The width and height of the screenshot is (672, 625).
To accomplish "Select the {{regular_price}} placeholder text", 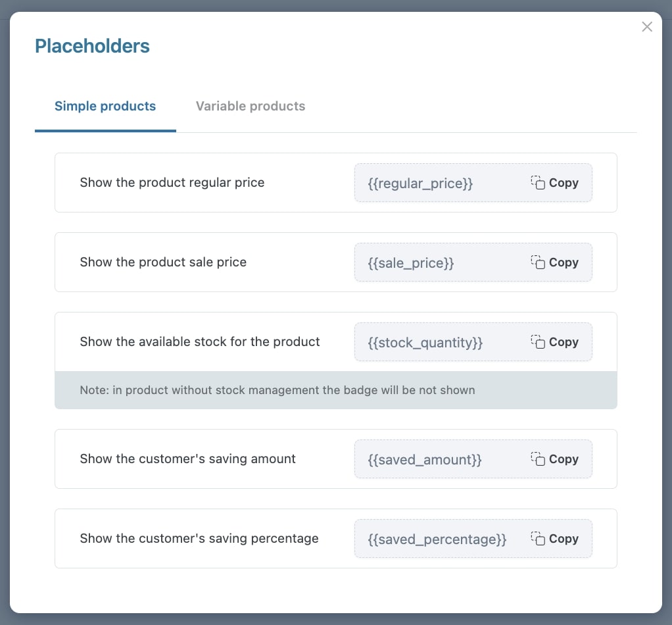I will tap(420, 184).
